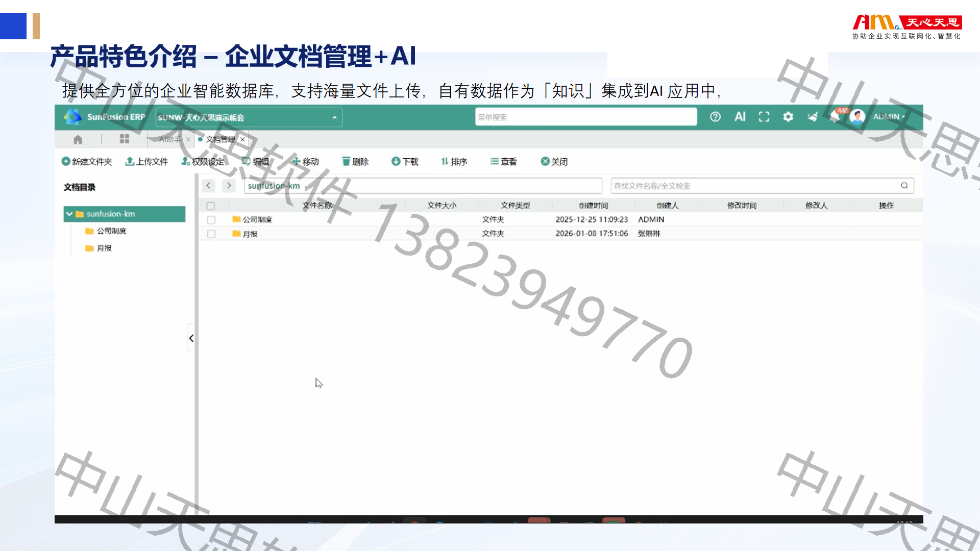This screenshot has height=551, width=980.
Task: Click the menu search (菜单搜索) field
Action: point(586,117)
